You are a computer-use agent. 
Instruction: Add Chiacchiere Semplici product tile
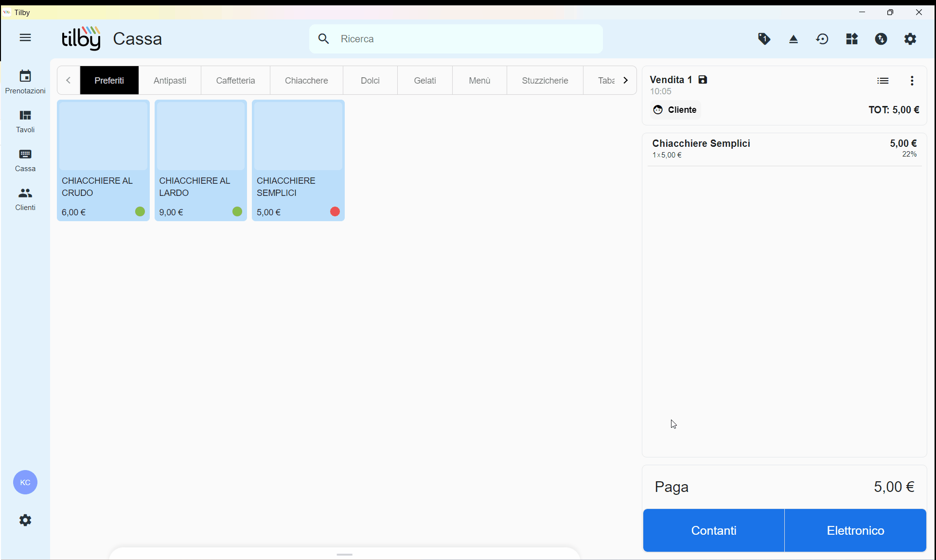pos(298,160)
